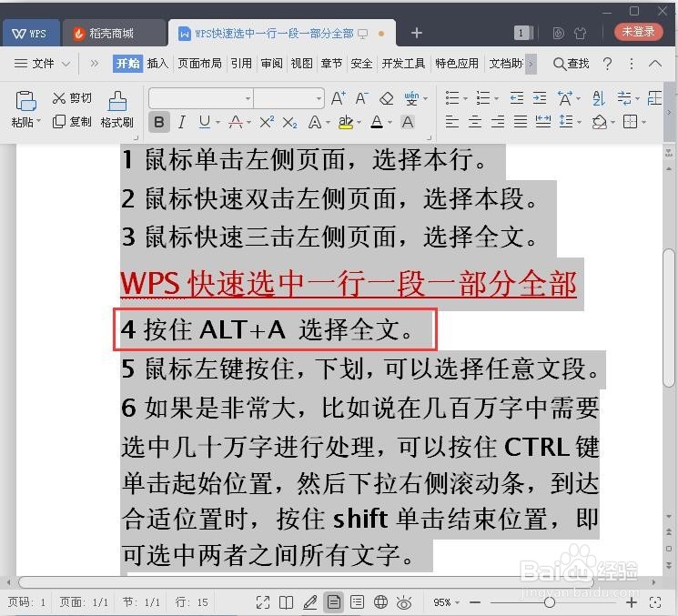Screen dimensions: 678x616
Task: Expand line spacing dropdown arrow
Action: click(x=579, y=122)
